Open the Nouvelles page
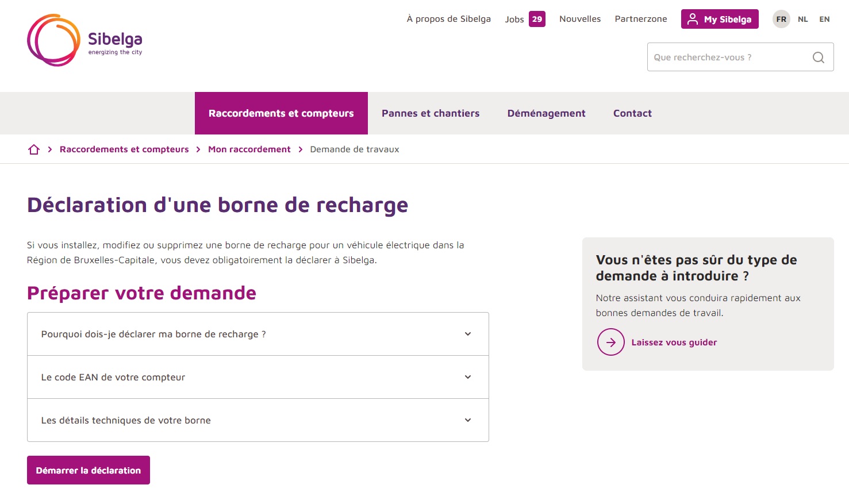Viewport: 849px width, 504px height. pos(580,19)
